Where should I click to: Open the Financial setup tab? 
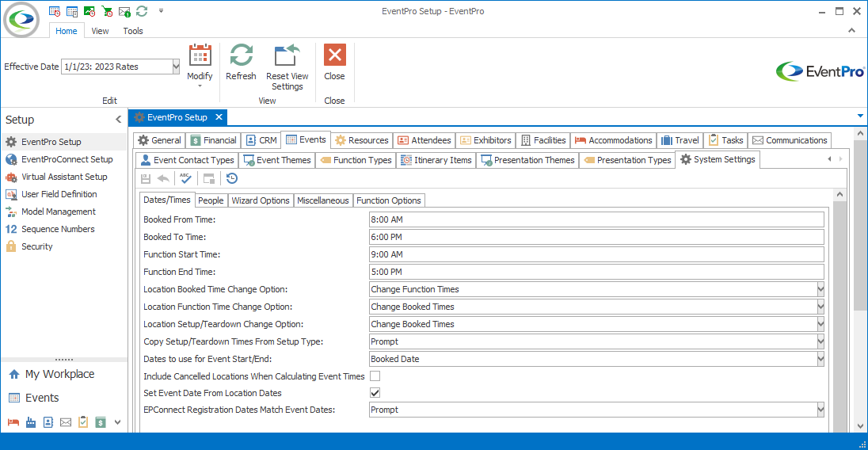[x=214, y=140]
